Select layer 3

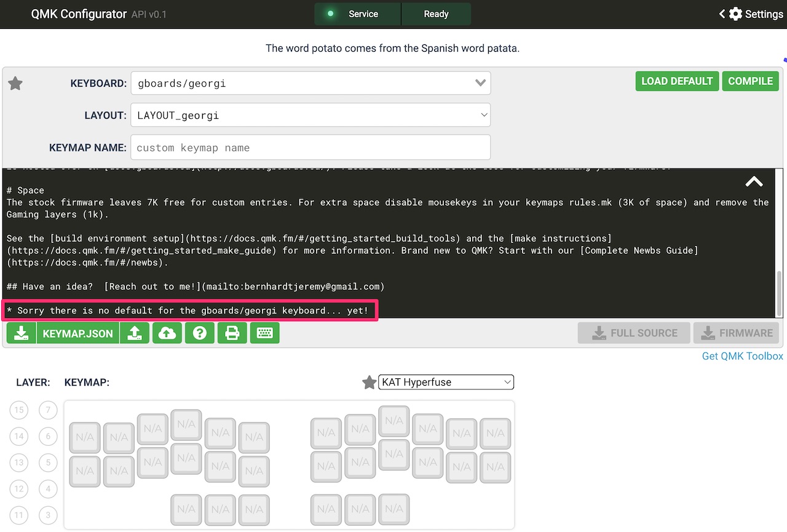click(x=48, y=515)
